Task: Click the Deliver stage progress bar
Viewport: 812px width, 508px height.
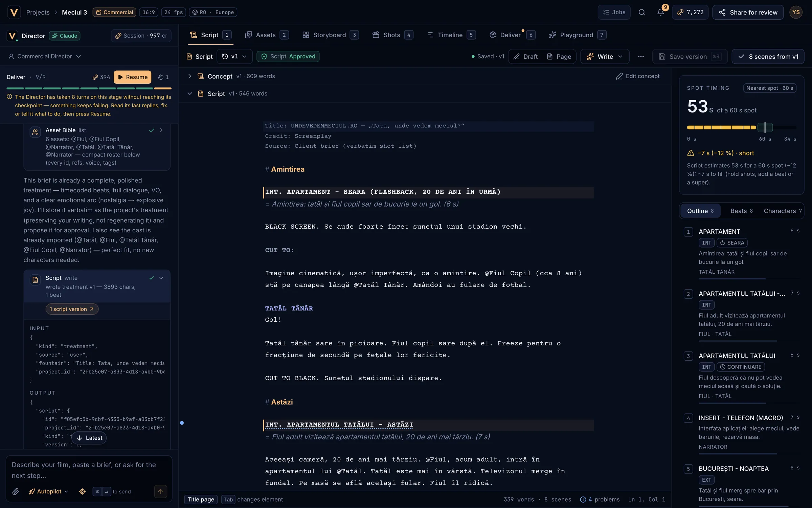Action: click(x=89, y=88)
